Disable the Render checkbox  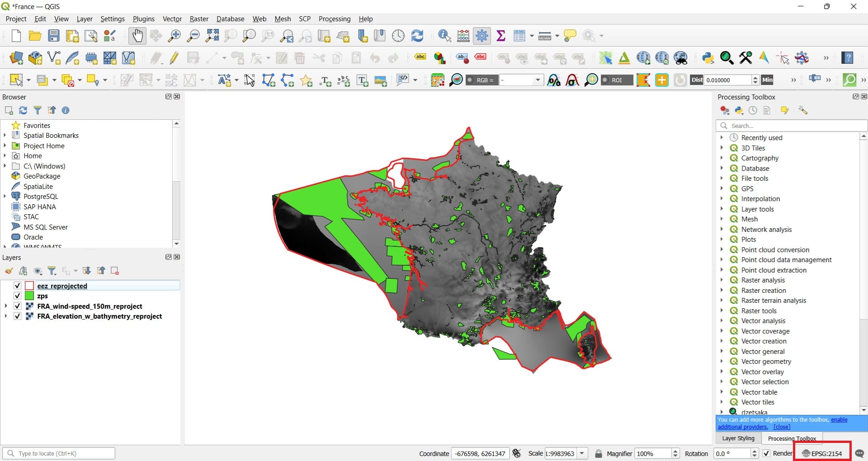[x=766, y=453]
